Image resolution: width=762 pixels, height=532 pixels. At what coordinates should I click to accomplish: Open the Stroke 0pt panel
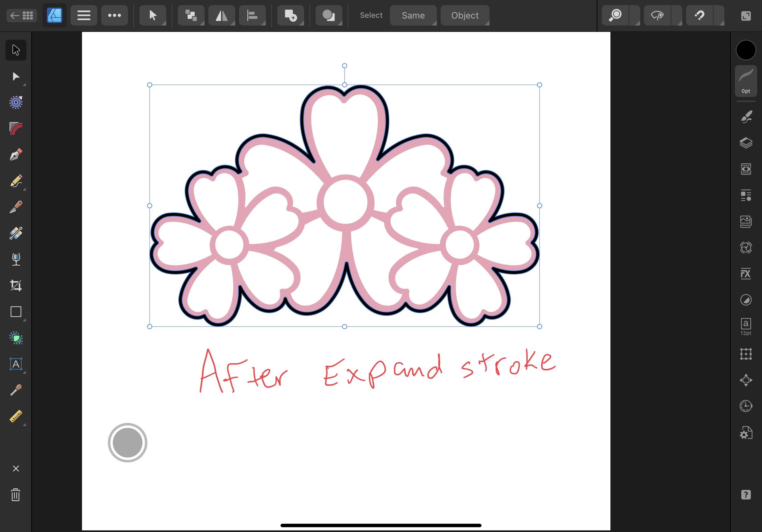(x=746, y=81)
